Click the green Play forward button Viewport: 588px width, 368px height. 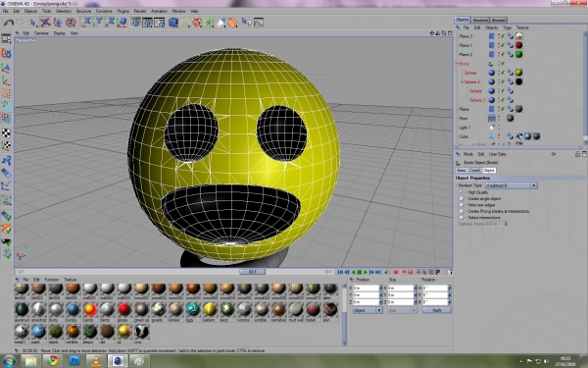(x=366, y=272)
